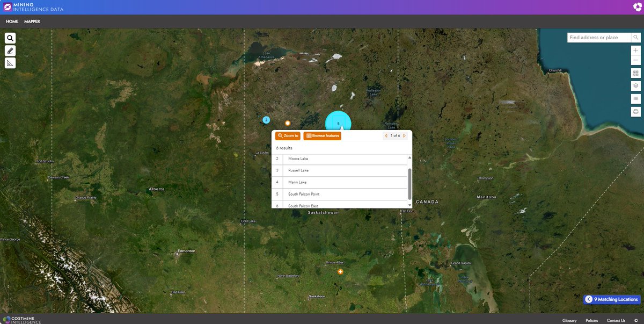Select the measurement ruler tool
644x324 pixels.
[x=10, y=63]
